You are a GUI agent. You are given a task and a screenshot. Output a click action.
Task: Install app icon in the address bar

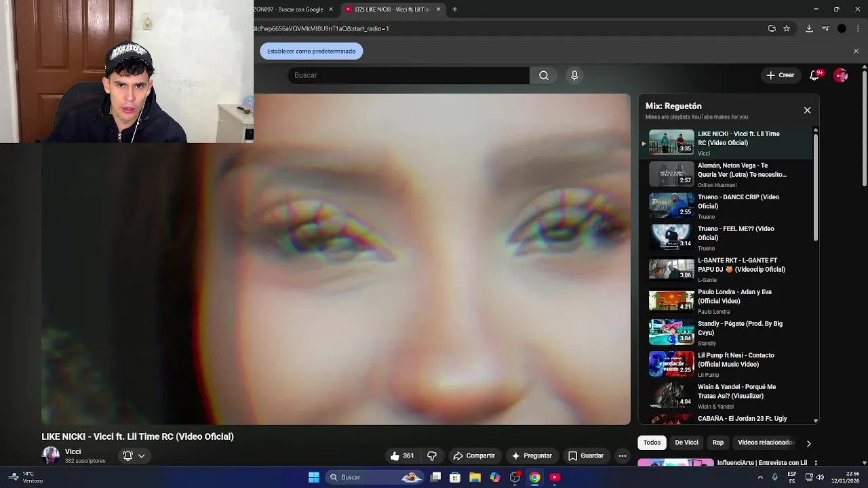tap(772, 28)
